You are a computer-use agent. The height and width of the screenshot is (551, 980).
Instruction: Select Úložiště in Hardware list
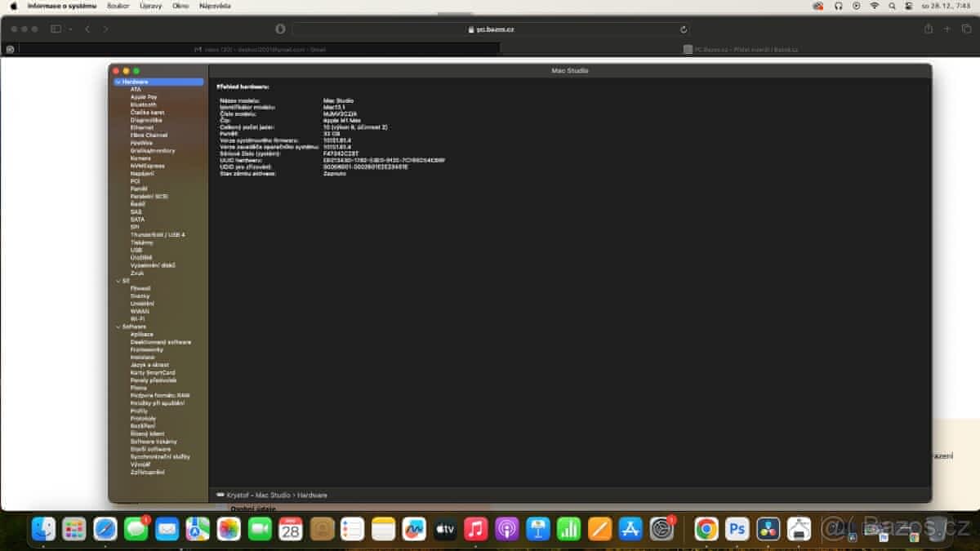pos(141,257)
